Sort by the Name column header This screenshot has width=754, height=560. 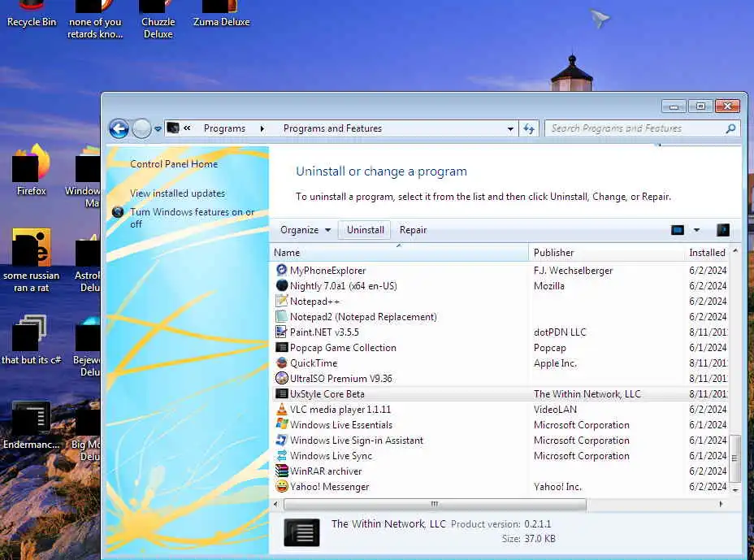(400, 253)
